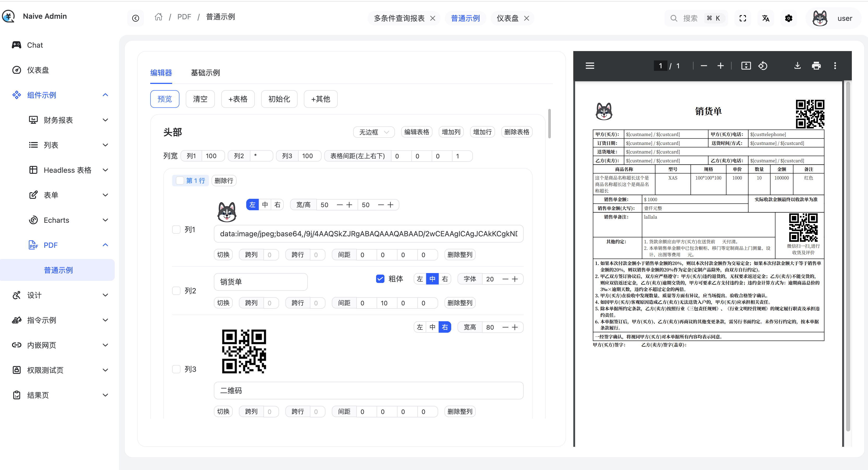This screenshot has height=470, width=868.
Task: Click the collapse sidebar arrow icon
Action: click(135, 18)
